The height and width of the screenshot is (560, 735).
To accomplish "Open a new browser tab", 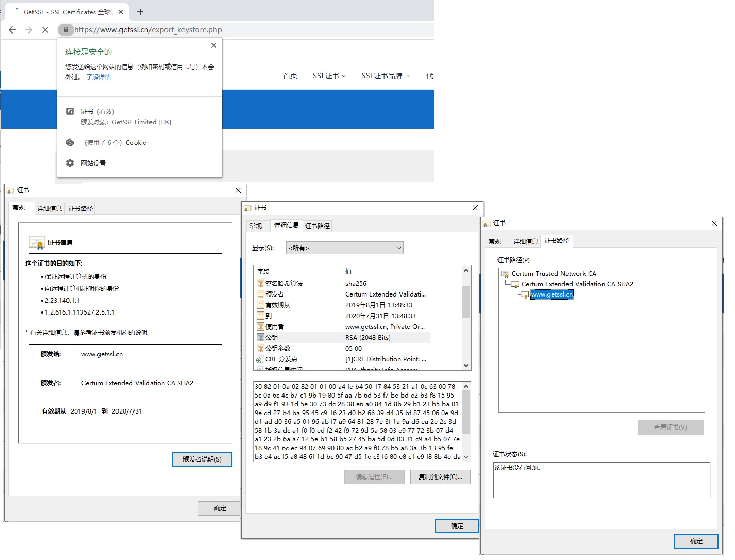I will (x=140, y=12).
